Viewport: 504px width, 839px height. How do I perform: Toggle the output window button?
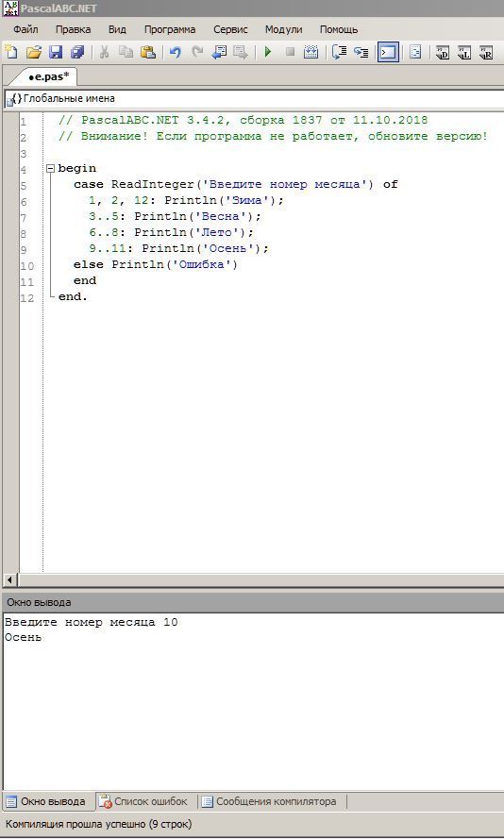coord(388,52)
